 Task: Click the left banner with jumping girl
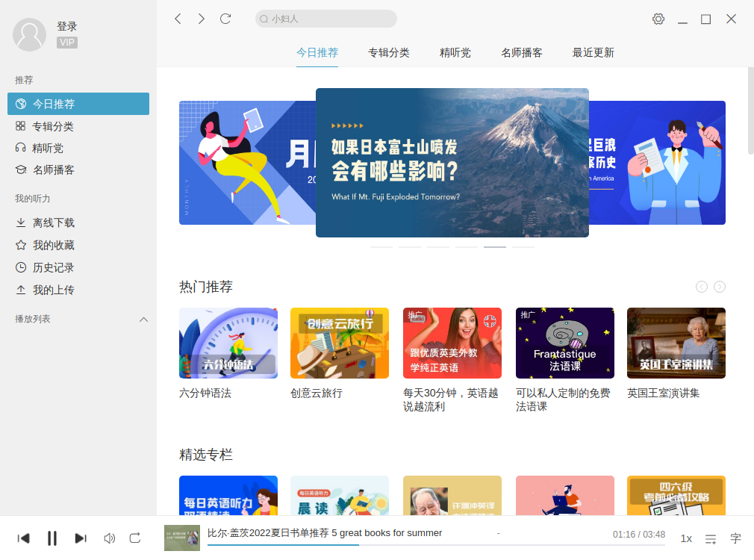tap(247, 163)
